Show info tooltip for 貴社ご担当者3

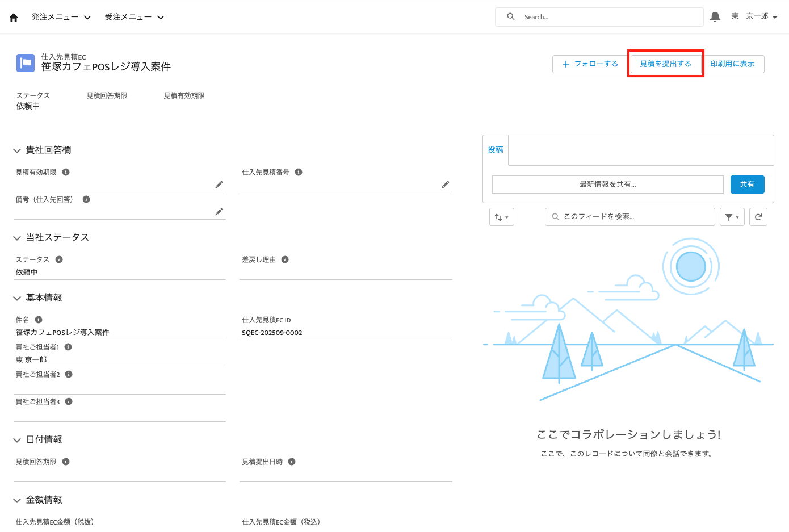[x=69, y=401]
